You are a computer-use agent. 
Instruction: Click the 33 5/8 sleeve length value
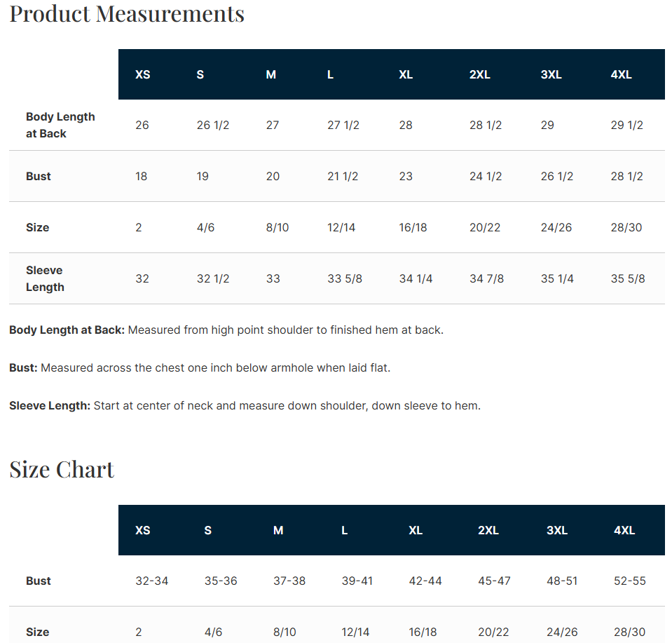345,279
